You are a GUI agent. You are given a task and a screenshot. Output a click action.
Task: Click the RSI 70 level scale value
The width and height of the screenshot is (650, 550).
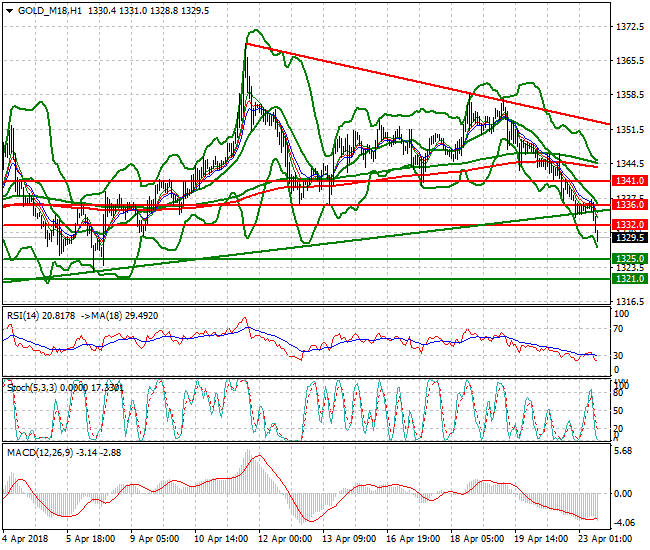(618, 329)
